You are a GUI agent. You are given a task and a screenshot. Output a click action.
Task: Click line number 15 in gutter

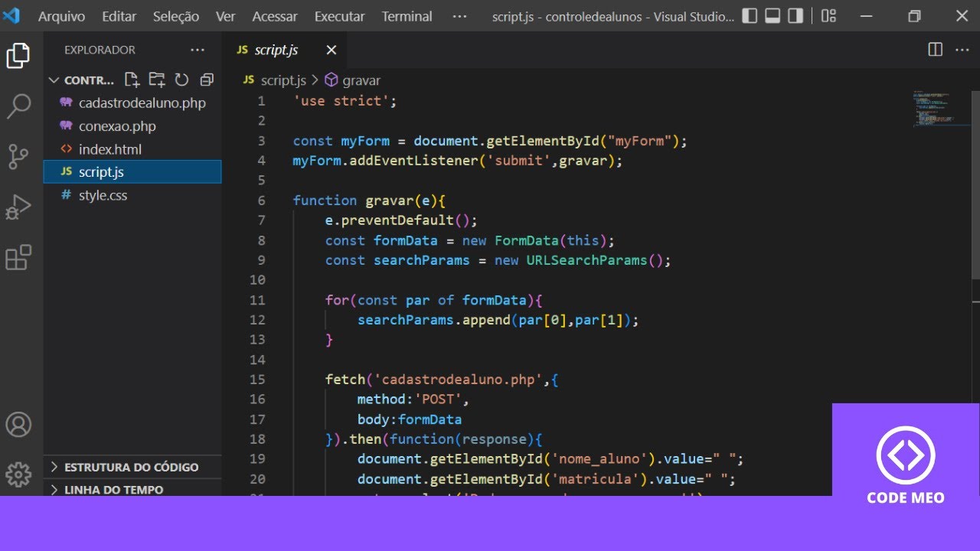point(257,380)
